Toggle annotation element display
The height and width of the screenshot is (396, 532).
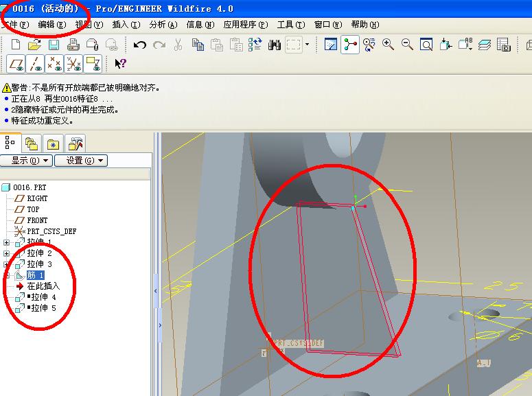click(93, 64)
